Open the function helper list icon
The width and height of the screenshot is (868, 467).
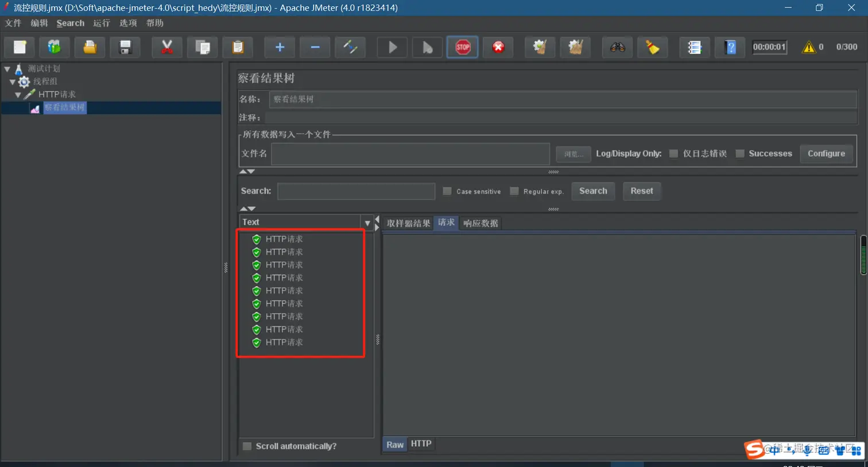pos(695,47)
